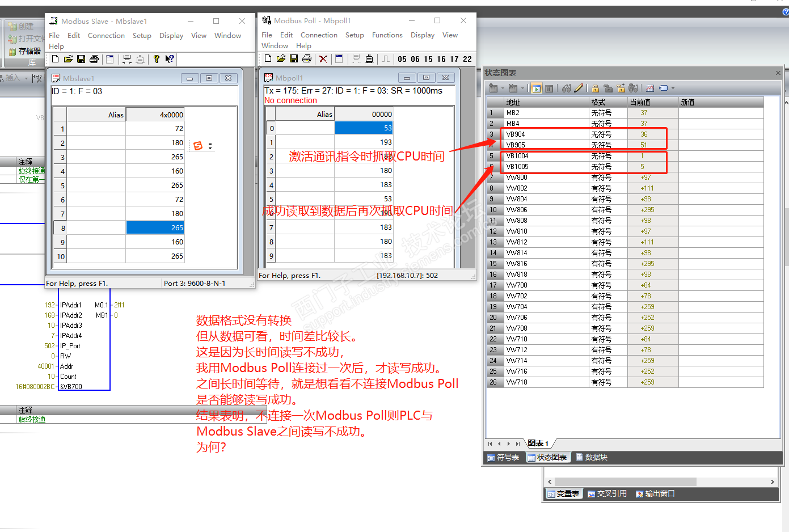Maximize the Mbslave1 child window
Screen dimensions: 789x532
209,78
